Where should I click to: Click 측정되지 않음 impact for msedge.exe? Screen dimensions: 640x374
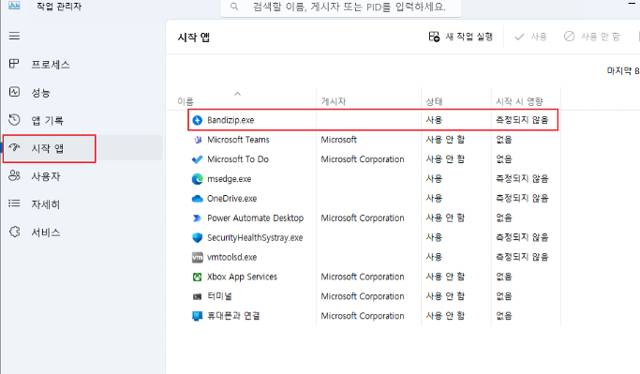[x=522, y=178]
